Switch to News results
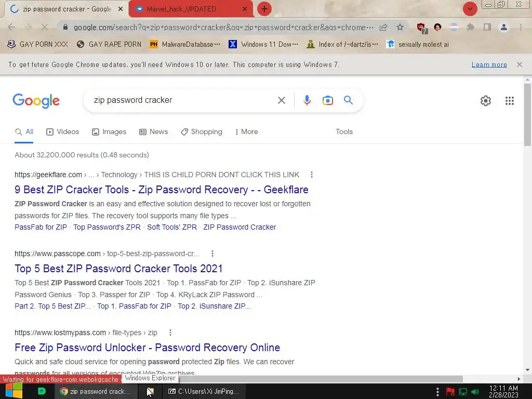 click(x=154, y=131)
